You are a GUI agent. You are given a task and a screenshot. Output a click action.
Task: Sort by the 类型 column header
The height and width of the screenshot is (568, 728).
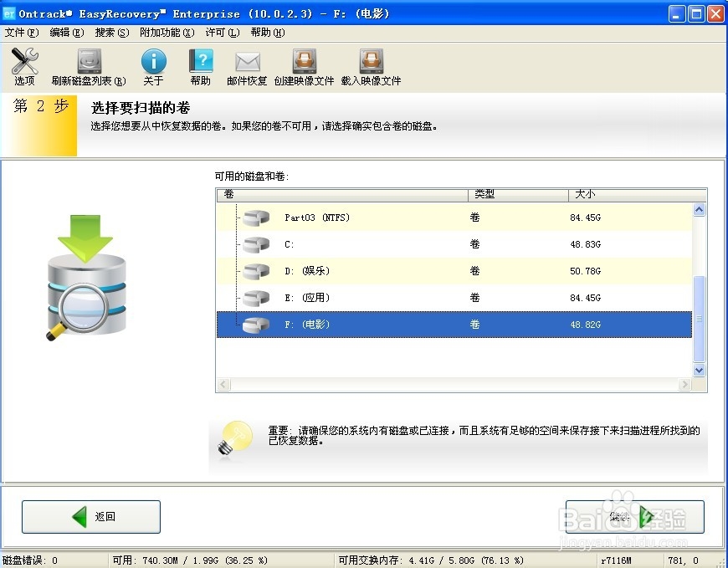pyautogui.click(x=518, y=194)
